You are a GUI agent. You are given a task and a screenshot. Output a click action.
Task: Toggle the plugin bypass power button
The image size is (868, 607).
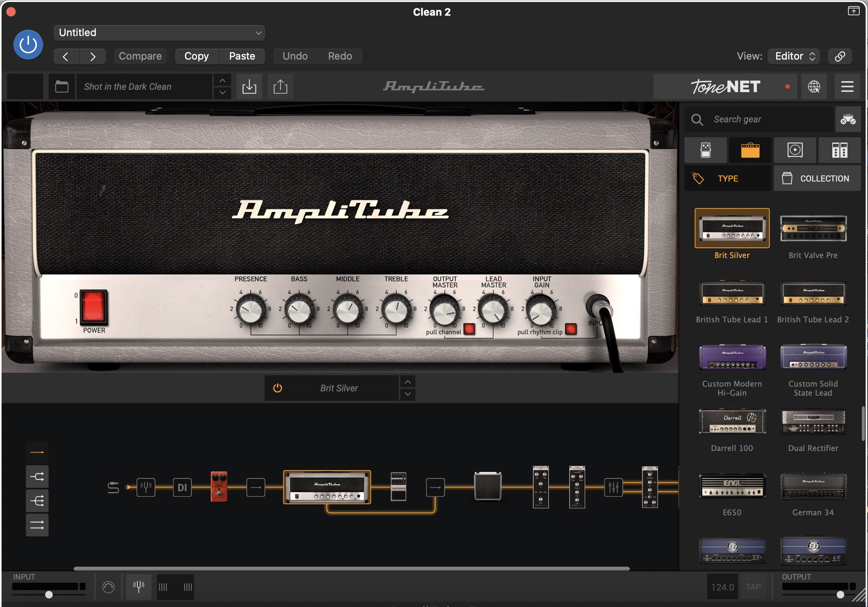point(28,45)
